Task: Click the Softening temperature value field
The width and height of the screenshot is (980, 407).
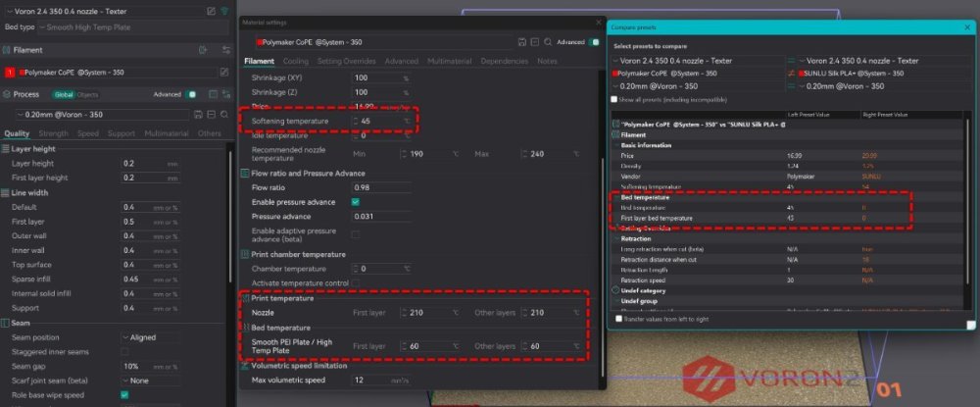Action: coord(381,121)
